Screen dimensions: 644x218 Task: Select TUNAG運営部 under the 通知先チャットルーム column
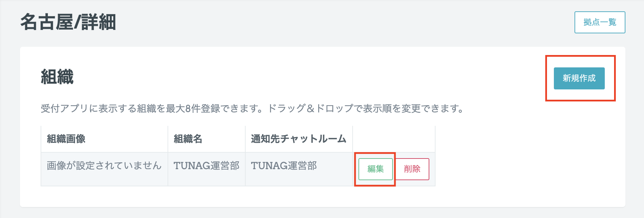coord(284,166)
